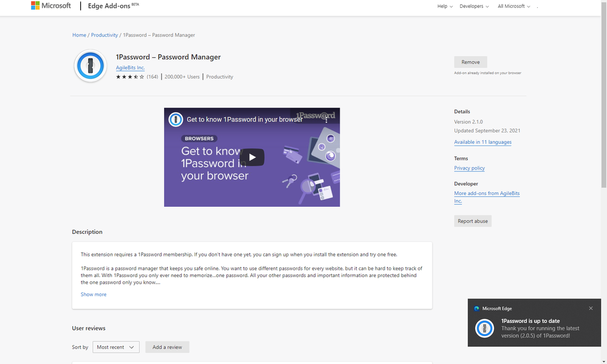Go to Home breadcrumb link
The image size is (607, 364).
(x=79, y=35)
